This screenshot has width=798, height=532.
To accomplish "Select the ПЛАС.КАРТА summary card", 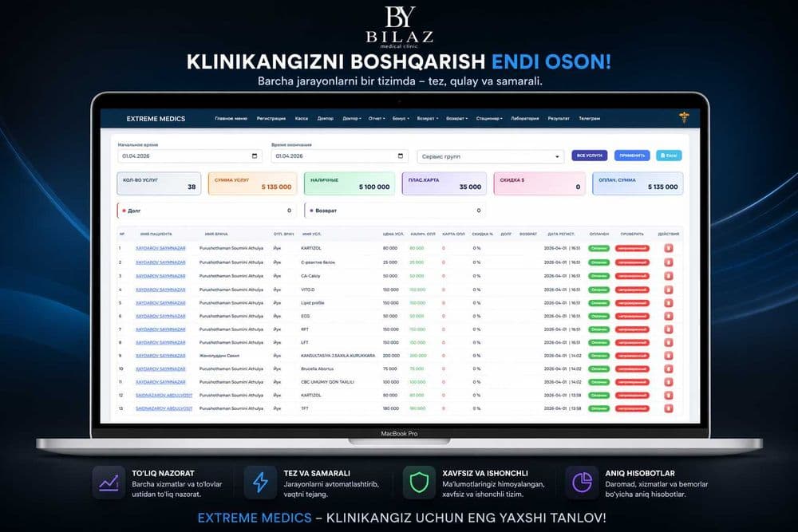I will 444,183.
